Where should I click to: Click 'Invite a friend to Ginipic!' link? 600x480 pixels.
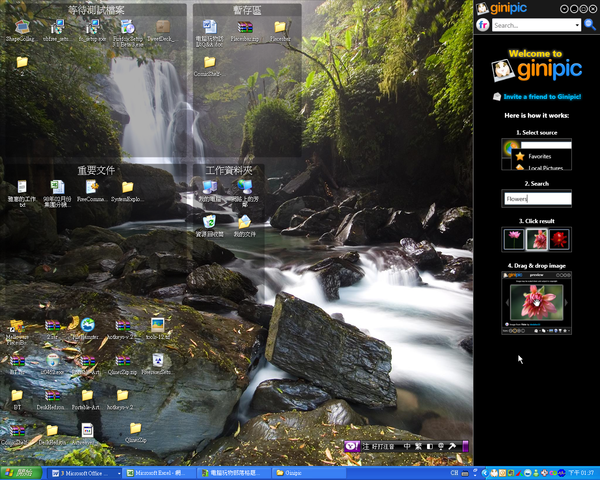pos(542,96)
